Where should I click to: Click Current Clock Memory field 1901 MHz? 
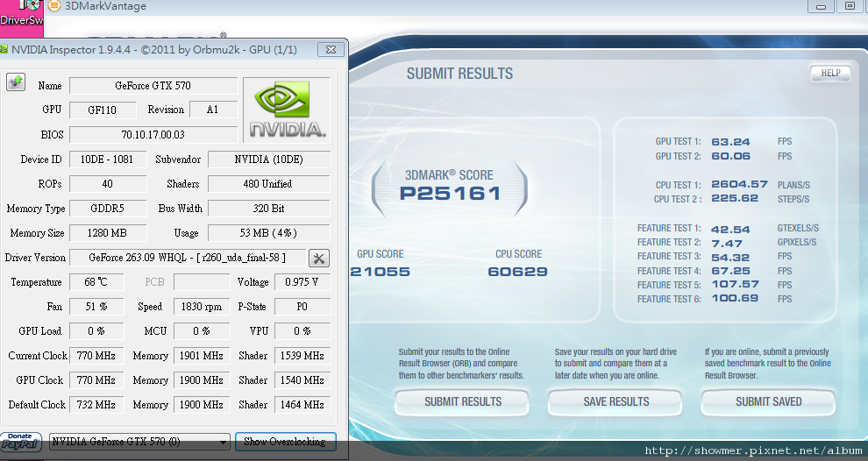202,356
